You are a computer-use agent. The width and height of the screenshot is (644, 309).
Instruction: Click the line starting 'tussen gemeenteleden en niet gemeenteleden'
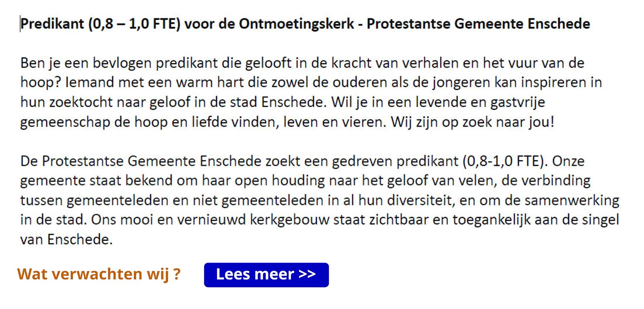pos(320,201)
